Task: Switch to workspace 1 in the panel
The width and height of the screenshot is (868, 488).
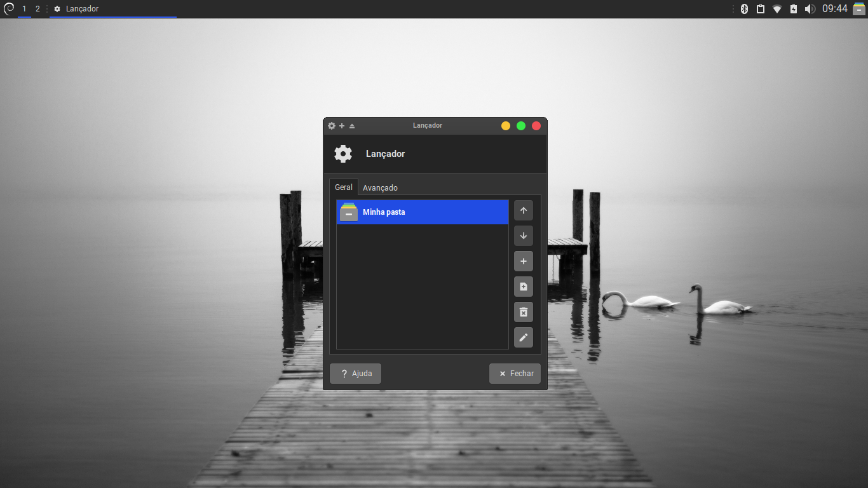Action: pos(24,9)
